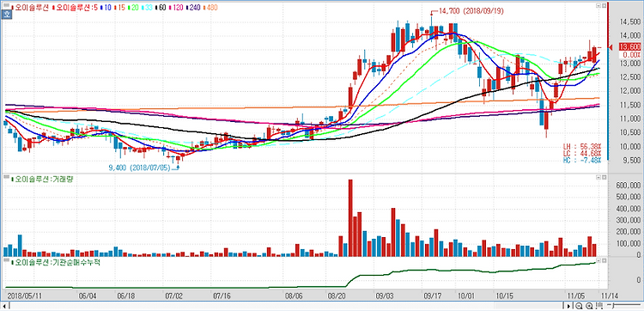The width and height of the screenshot is (644, 311).
Task: Click the scroll-left arrow at bottom left
Action: tap(3, 306)
